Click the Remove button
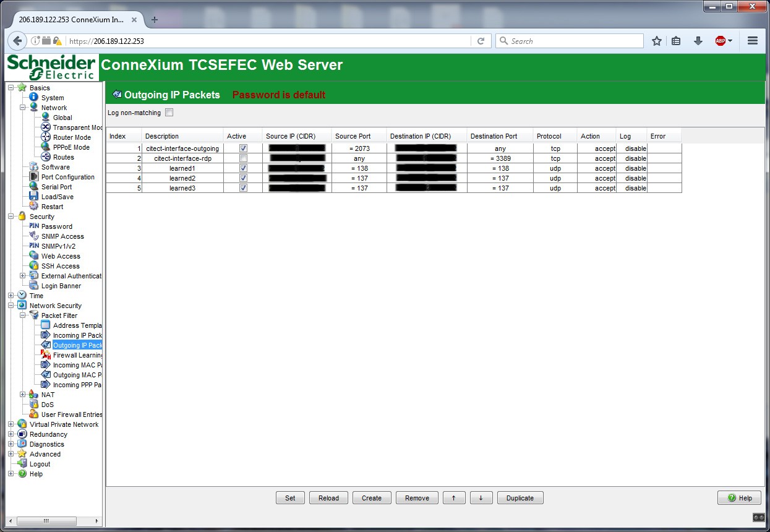770x532 pixels. (417, 498)
